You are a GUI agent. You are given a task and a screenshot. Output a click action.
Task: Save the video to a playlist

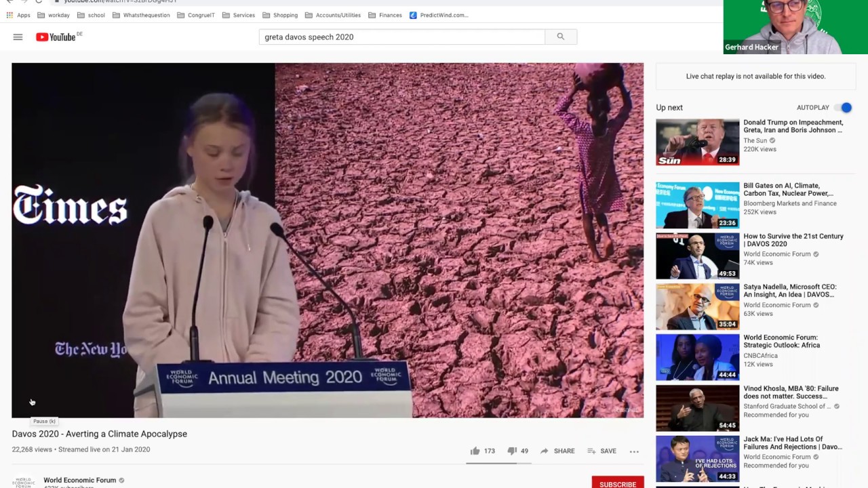[x=601, y=451]
